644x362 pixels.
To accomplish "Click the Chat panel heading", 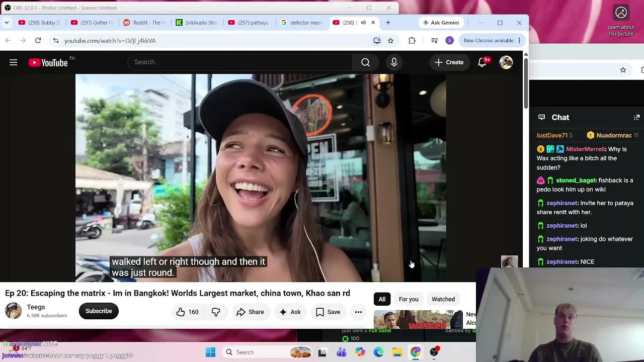I will tap(560, 117).
